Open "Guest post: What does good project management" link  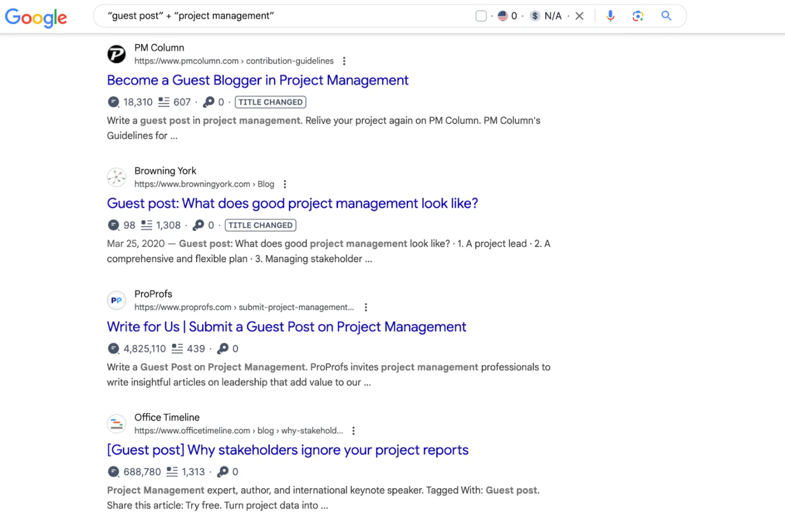coord(292,203)
